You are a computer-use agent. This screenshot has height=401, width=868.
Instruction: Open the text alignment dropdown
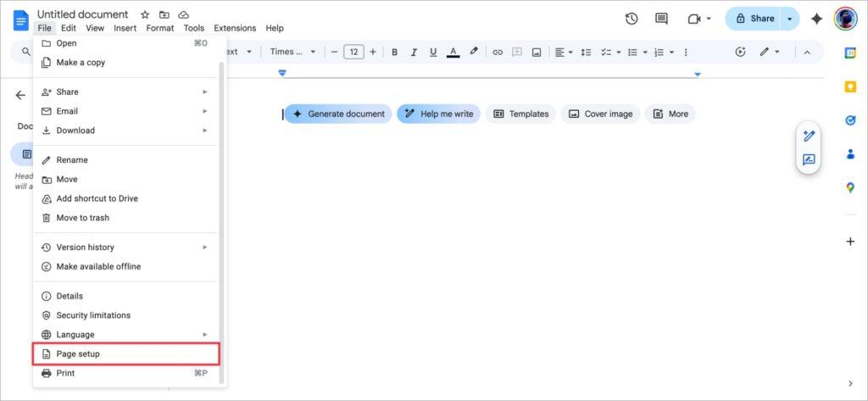(564, 52)
